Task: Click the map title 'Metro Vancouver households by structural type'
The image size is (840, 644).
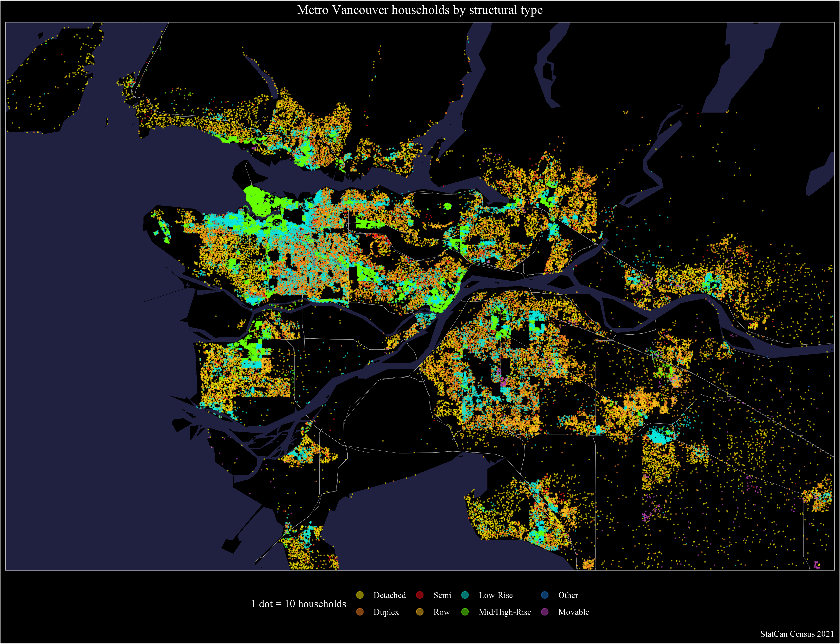Action: 420,10
